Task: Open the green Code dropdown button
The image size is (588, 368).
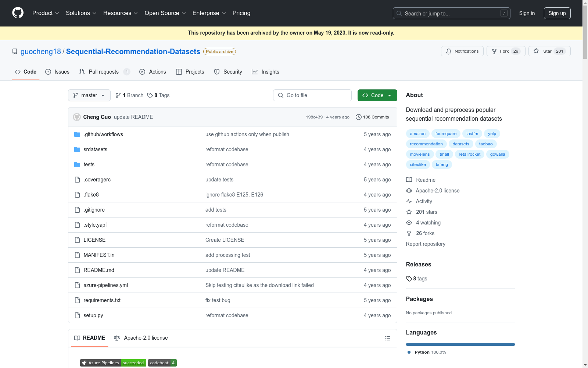Action: pyautogui.click(x=377, y=95)
